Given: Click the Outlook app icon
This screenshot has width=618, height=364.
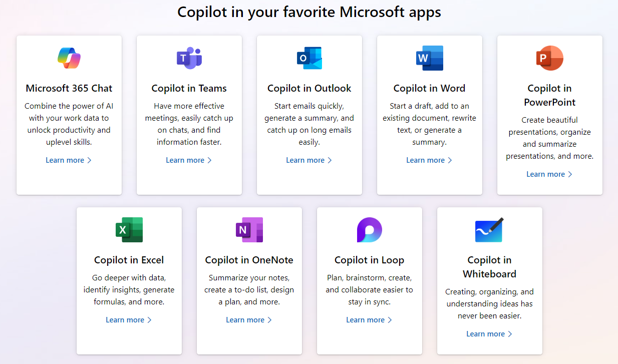Looking at the screenshot, I should point(310,58).
